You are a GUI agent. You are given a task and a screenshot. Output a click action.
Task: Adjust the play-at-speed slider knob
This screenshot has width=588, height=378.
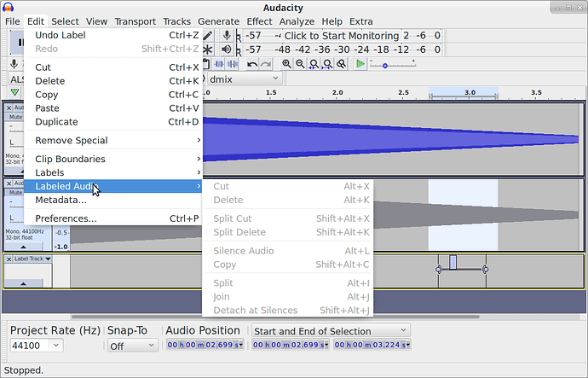[x=384, y=66]
